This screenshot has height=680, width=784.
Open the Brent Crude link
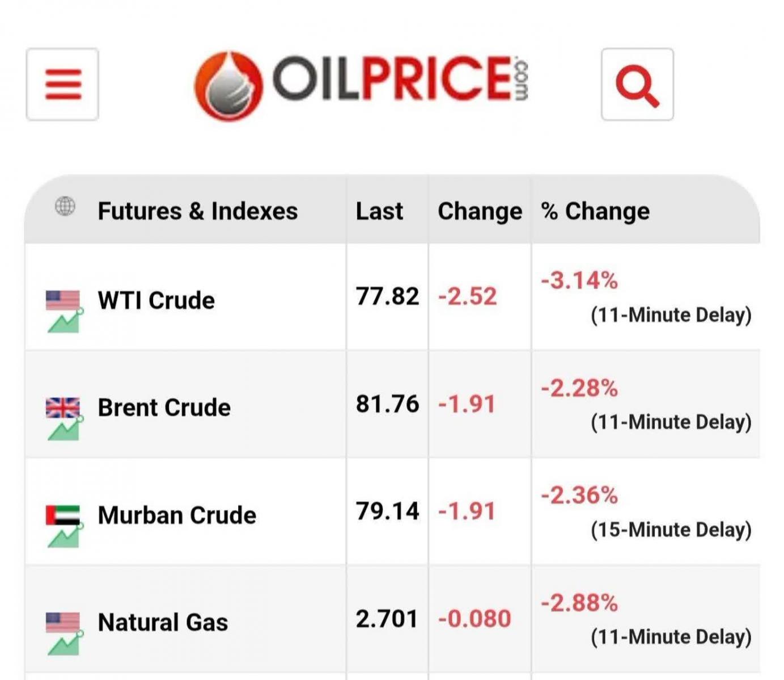pyautogui.click(x=164, y=407)
